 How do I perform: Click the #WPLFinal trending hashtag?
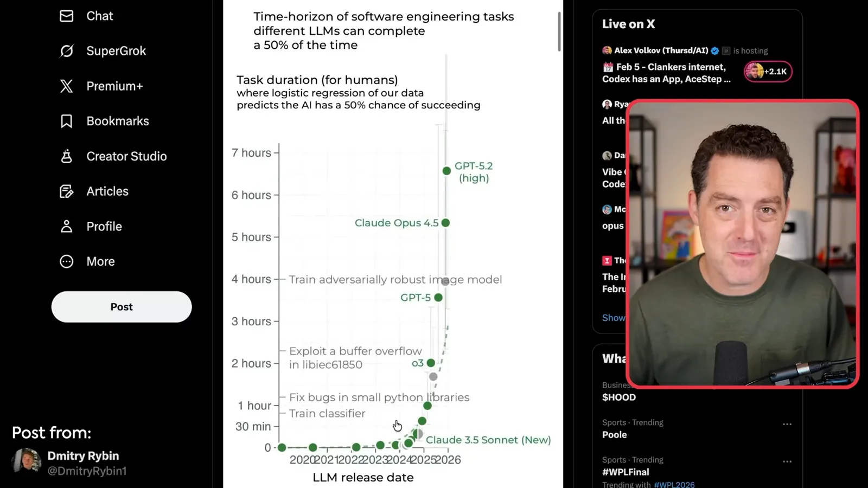[x=626, y=472]
